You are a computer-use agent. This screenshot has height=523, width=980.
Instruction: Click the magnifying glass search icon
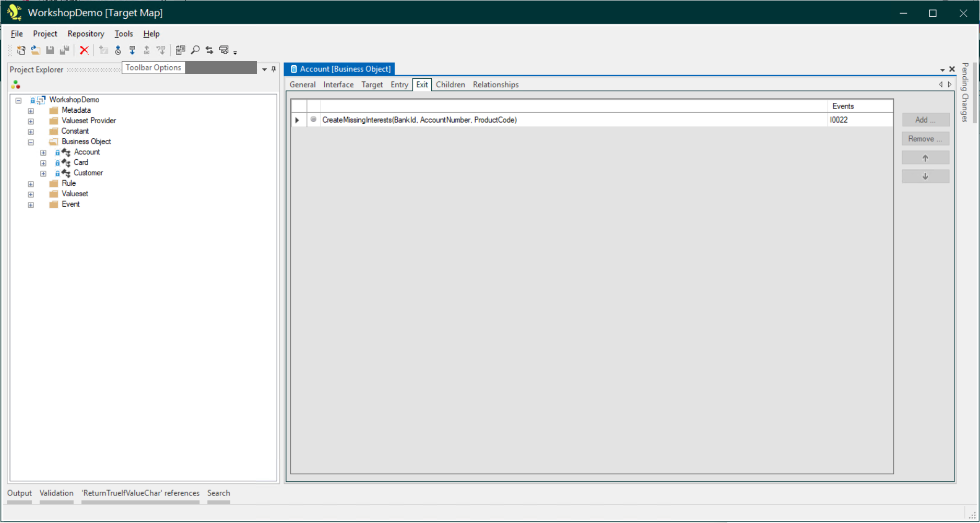tap(195, 50)
